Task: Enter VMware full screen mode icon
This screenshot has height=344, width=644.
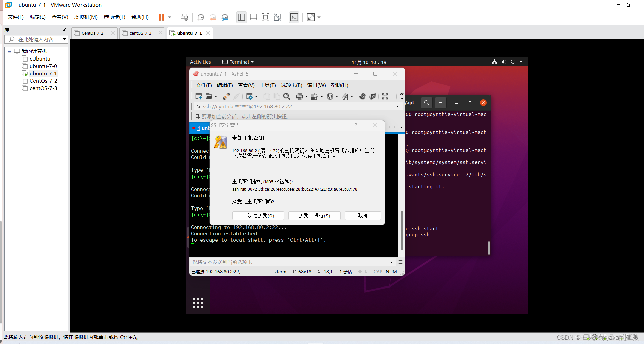Action: coord(265,17)
